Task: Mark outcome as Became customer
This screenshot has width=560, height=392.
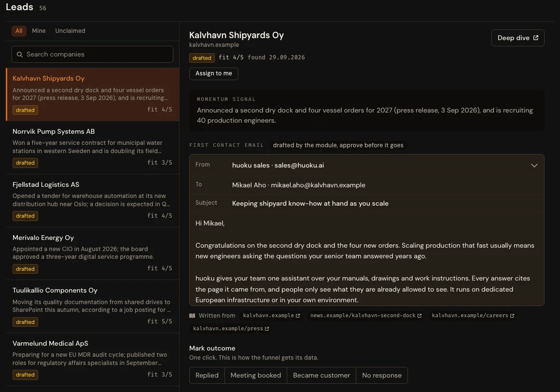Action: click(322, 375)
